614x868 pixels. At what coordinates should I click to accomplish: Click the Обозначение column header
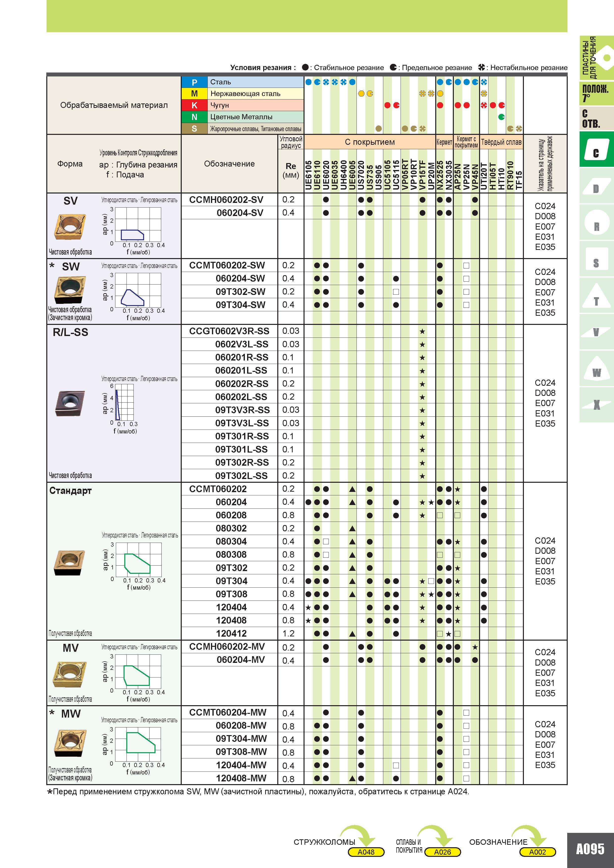(x=229, y=164)
